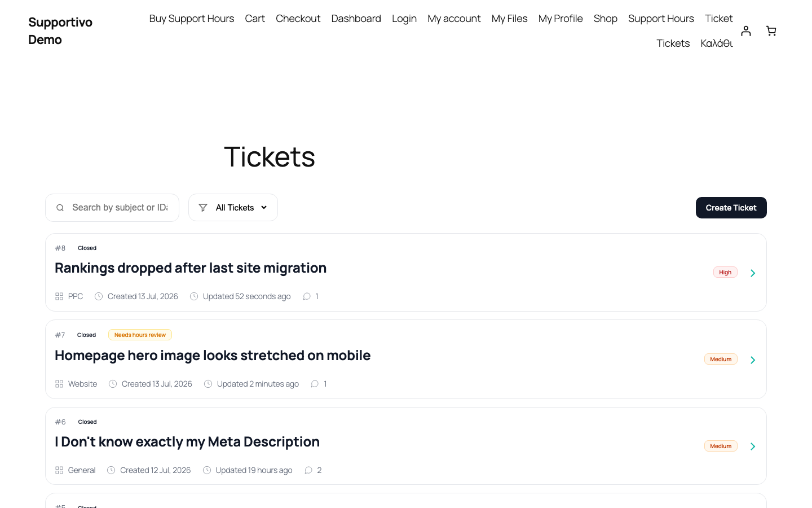Image resolution: width=812 pixels, height=508 pixels.
Task: Click the Updated 19 hours ago text
Action: pos(254,470)
